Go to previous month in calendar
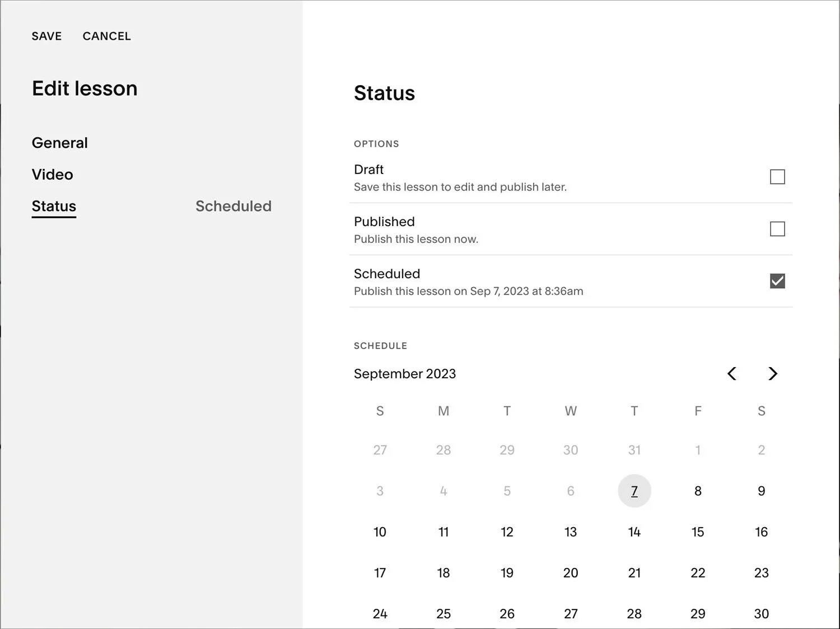Screen dimensions: 840x629 point(731,374)
